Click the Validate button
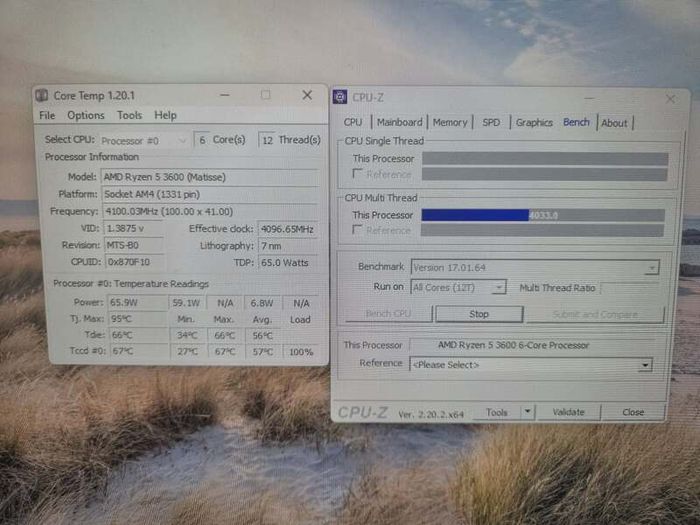 [568, 412]
